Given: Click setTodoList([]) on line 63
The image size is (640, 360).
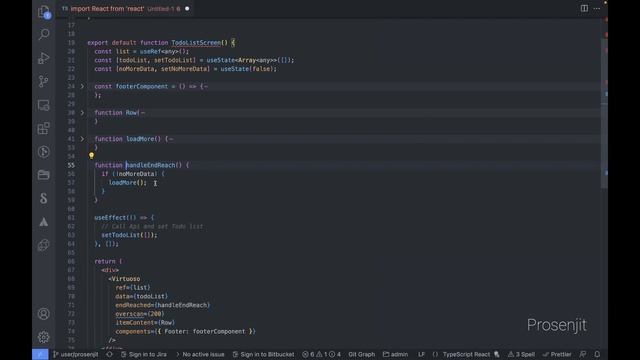Looking at the screenshot, I should (129, 235).
